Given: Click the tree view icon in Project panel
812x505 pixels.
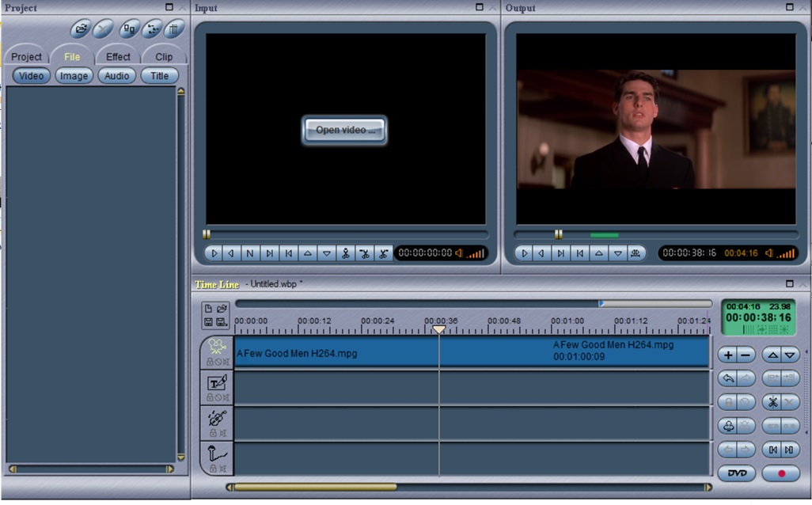Looking at the screenshot, I should pos(152,29).
